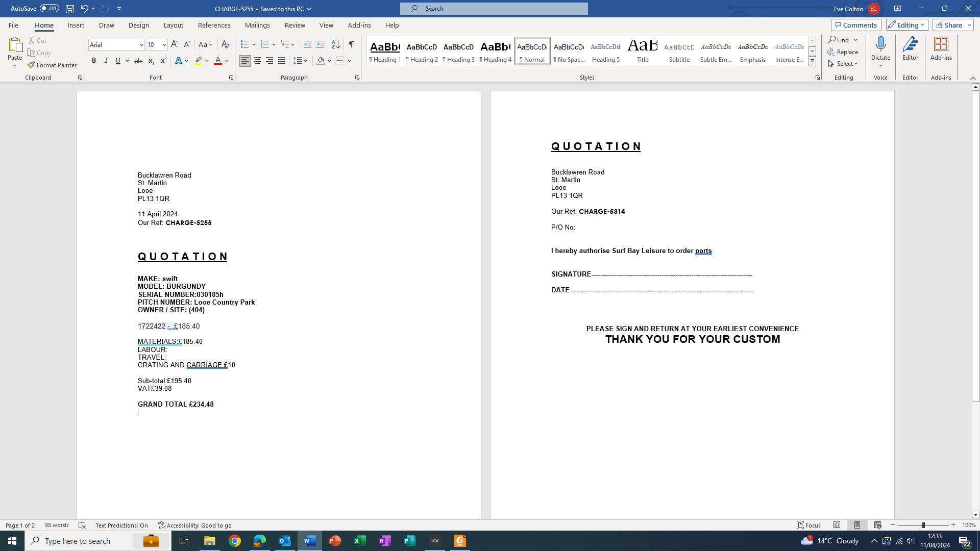980x551 pixels.
Task: Open the Mailings ribbon tab
Action: [x=257, y=25]
